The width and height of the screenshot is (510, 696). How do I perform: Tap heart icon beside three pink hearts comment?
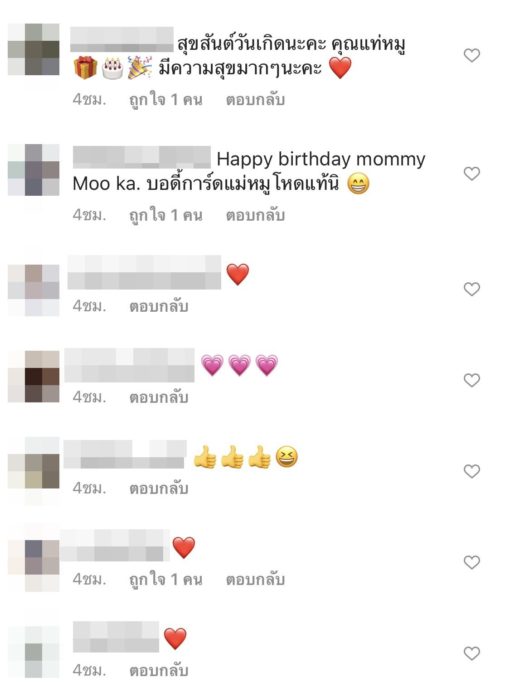click(471, 380)
